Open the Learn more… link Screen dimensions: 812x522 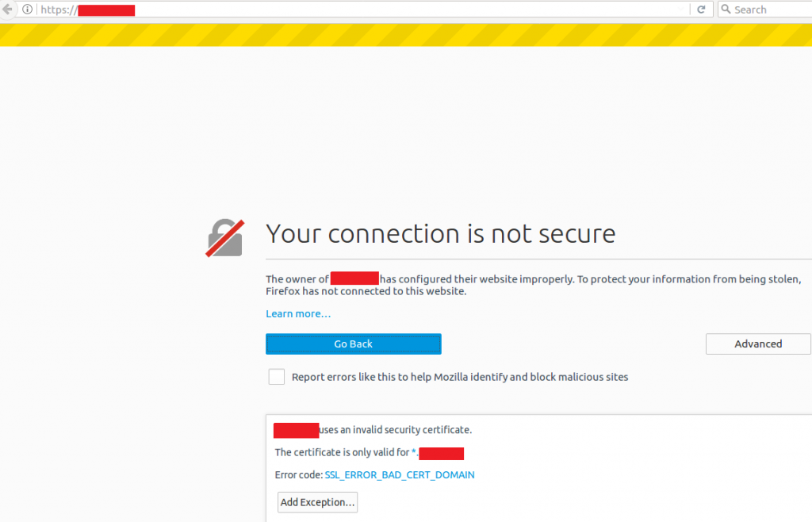298,314
